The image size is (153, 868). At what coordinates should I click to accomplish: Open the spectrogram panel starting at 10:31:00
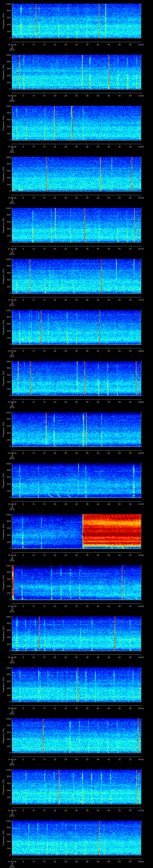76,21
